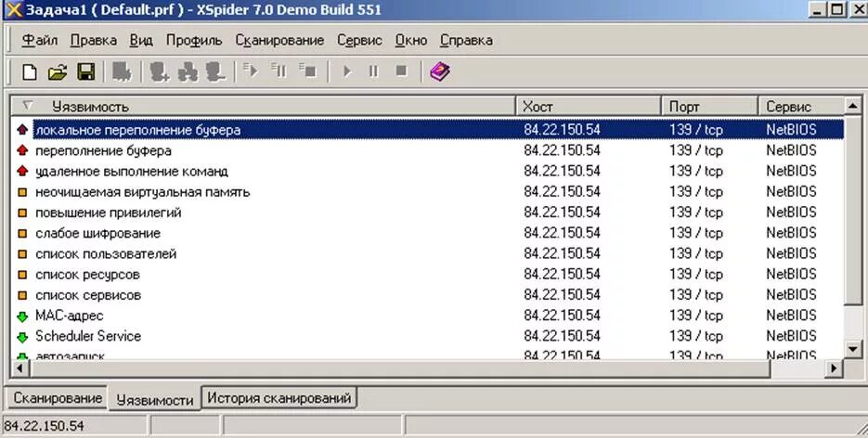868x438 pixels.
Task: Click the start-all-scans list icon
Action: coord(251,71)
